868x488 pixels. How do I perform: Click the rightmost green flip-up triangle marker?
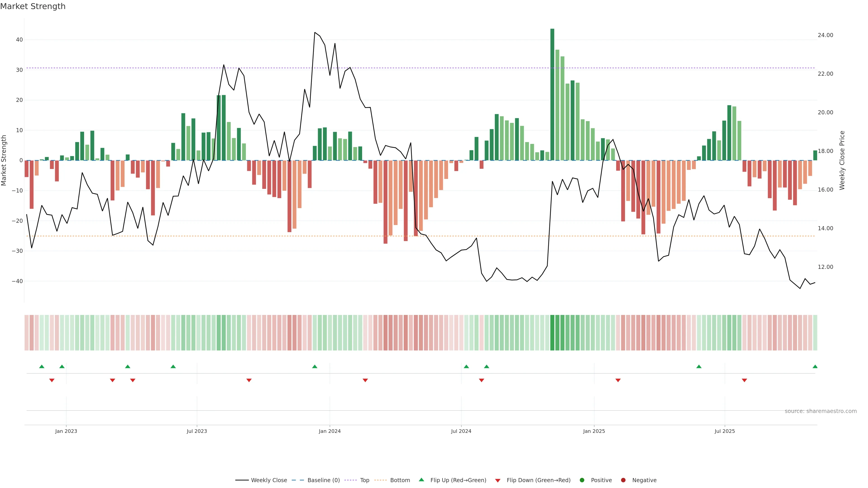(x=815, y=366)
